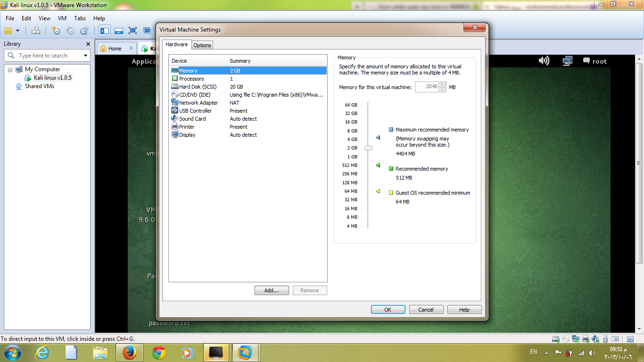Close the Library panel
Image resolution: width=644 pixels, height=362 pixels.
[88, 44]
